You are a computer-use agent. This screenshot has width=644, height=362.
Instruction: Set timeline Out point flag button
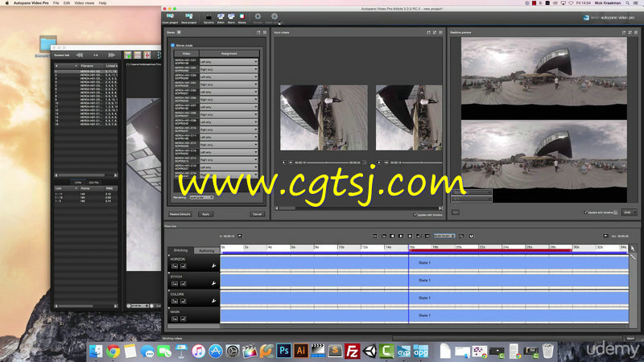tap(606, 236)
